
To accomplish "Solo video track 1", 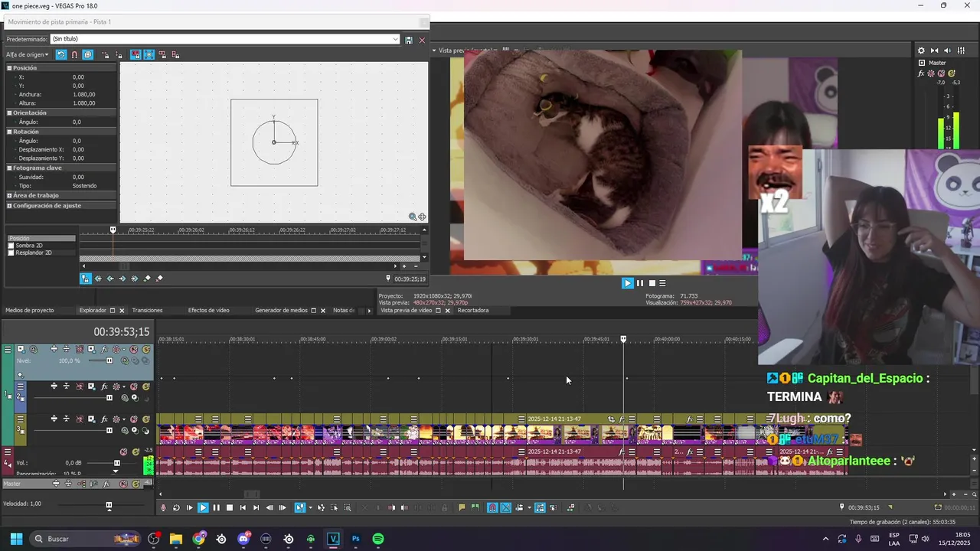I will (146, 349).
